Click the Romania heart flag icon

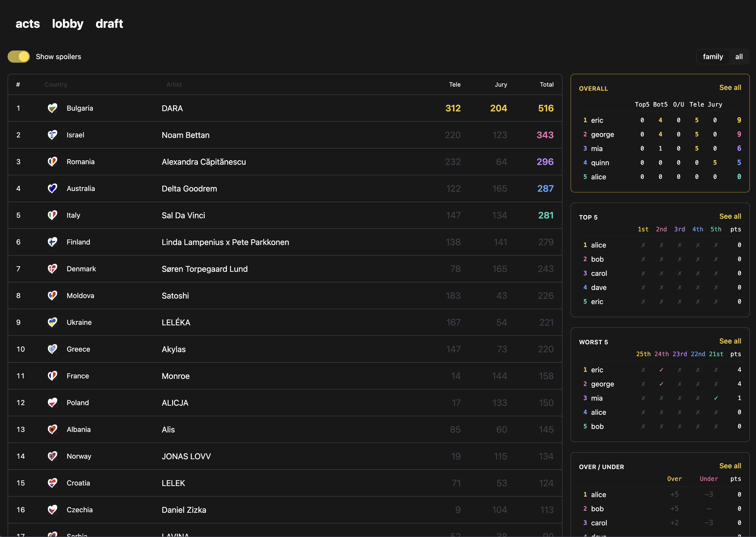coord(52,162)
